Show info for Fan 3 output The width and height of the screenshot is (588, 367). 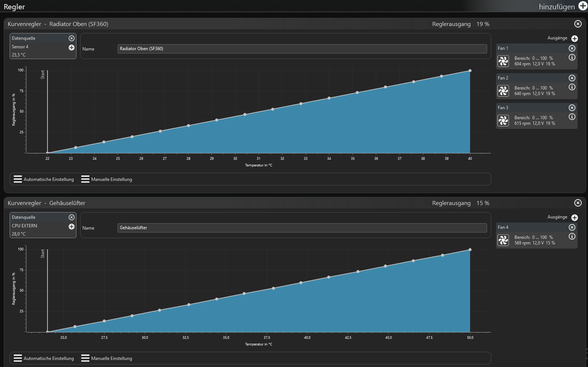click(572, 117)
